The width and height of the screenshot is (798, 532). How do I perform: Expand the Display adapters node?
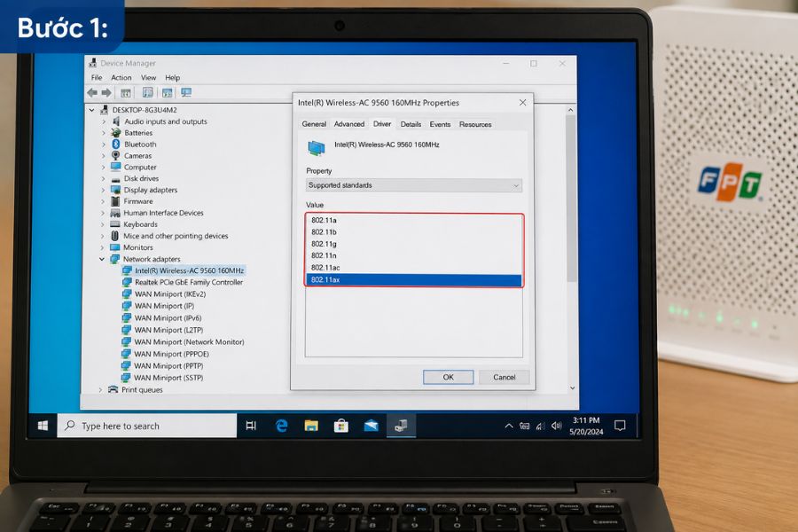[x=104, y=190]
